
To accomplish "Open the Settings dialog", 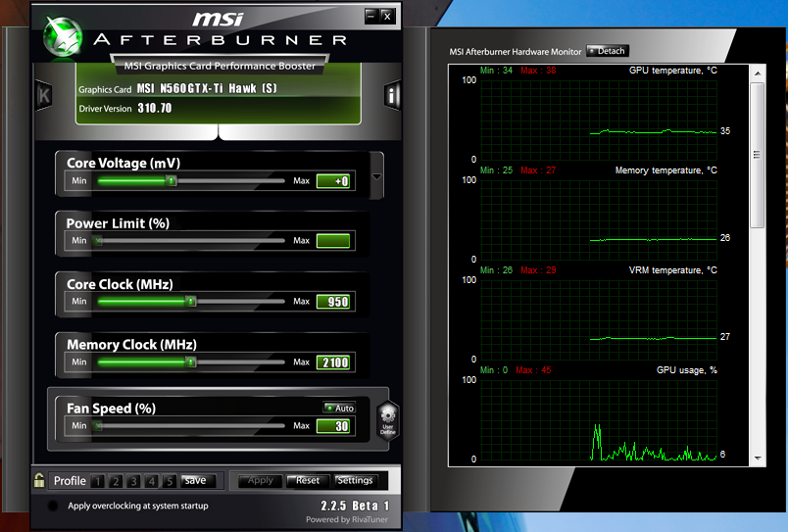I will tap(355, 481).
